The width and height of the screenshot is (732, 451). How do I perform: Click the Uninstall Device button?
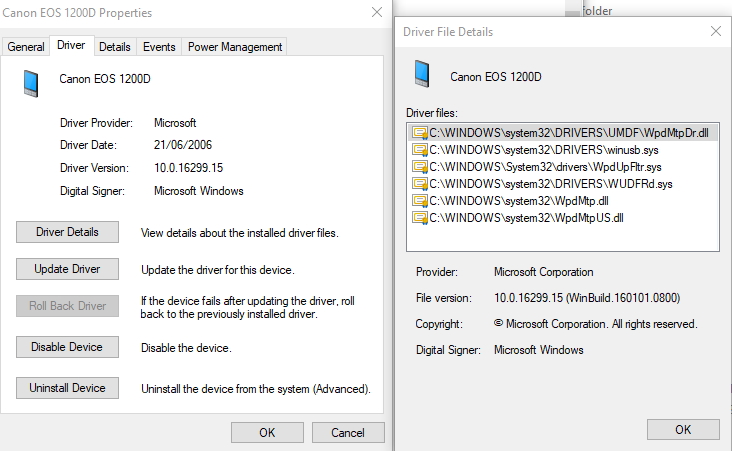(67, 388)
